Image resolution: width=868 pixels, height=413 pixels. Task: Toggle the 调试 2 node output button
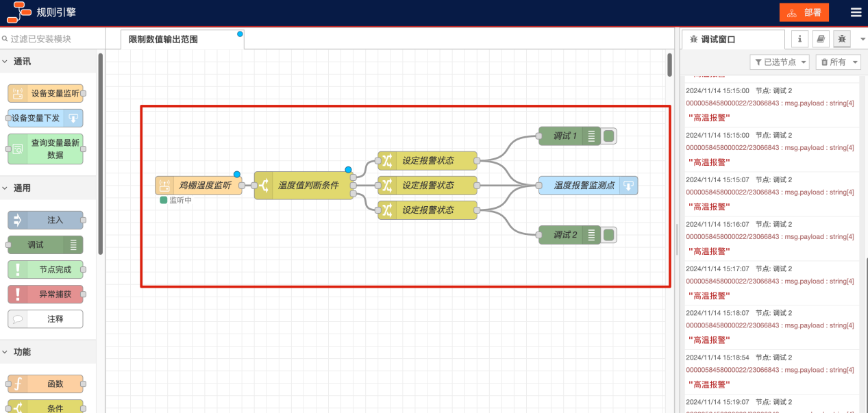608,235
